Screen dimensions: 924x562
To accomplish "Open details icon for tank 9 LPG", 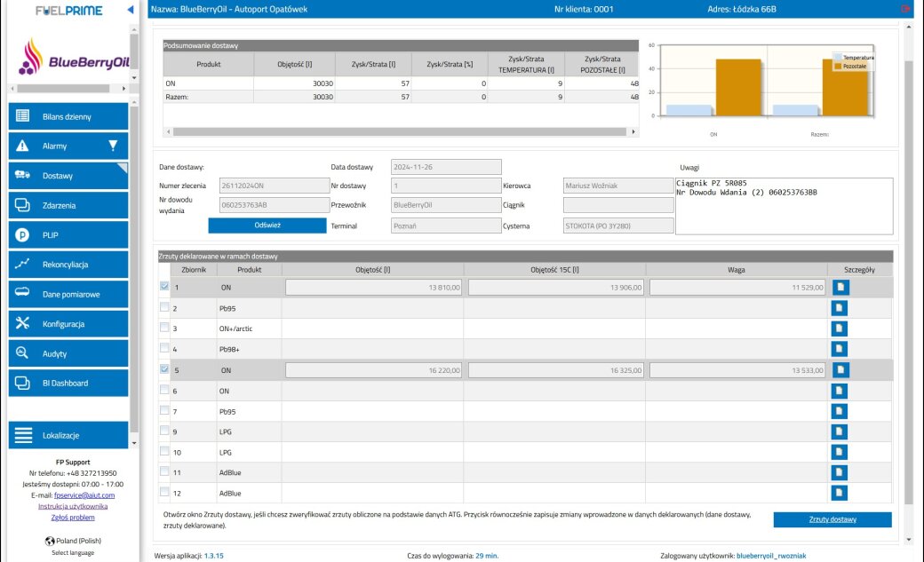I will click(x=839, y=431).
